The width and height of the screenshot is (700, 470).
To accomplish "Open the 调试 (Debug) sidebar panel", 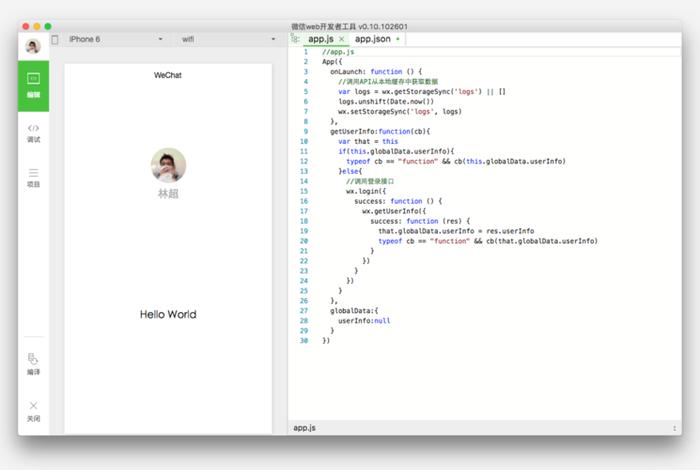I will [33, 133].
